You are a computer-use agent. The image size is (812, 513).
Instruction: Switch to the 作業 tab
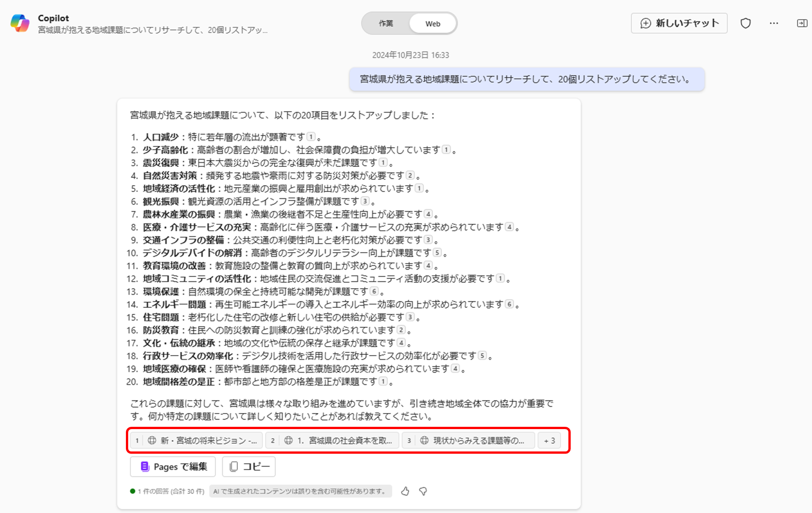pyautogui.click(x=386, y=23)
